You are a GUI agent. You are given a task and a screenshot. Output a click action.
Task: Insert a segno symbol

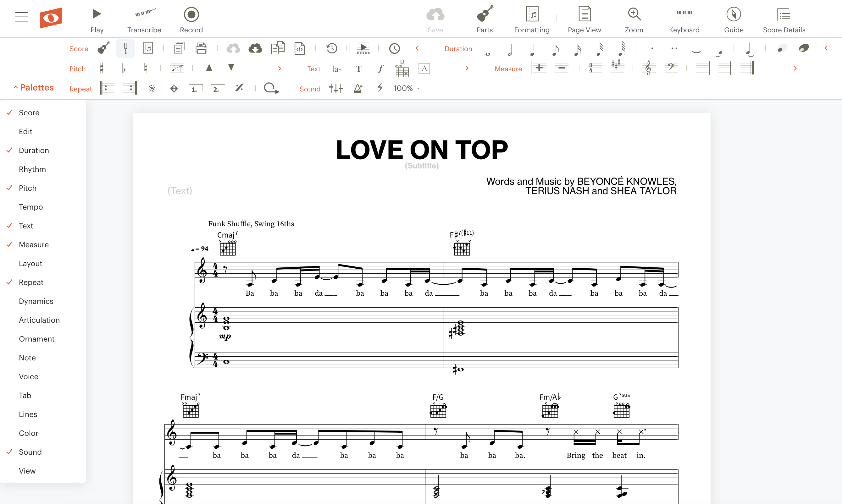[152, 88]
